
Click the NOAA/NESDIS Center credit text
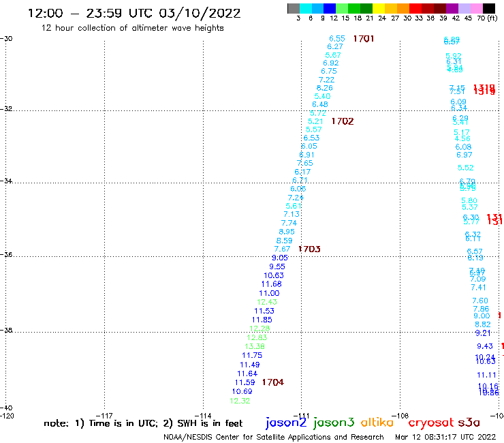click(x=274, y=438)
